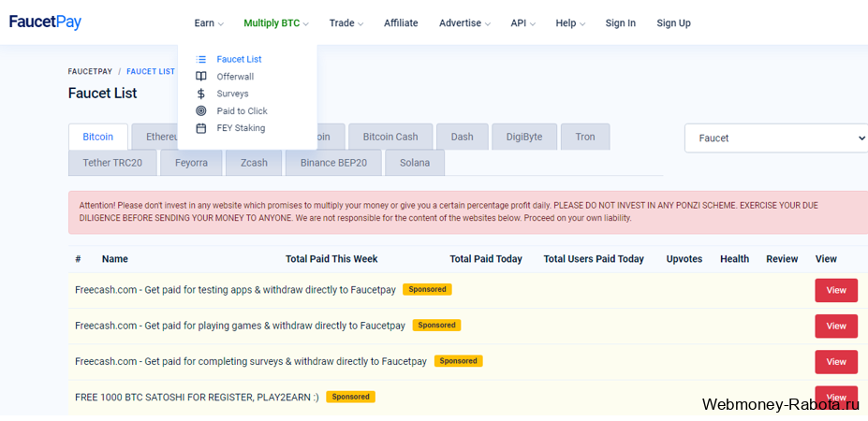Viewport: 868px width, 421px height.
Task: Select the Zcash tab
Action: pyautogui.click(x=254, y=163)
